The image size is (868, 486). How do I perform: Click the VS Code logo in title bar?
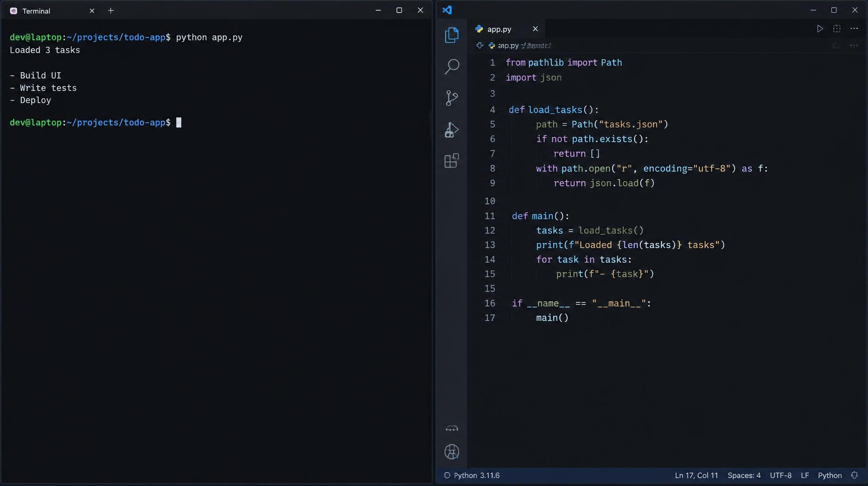[447, 10]
